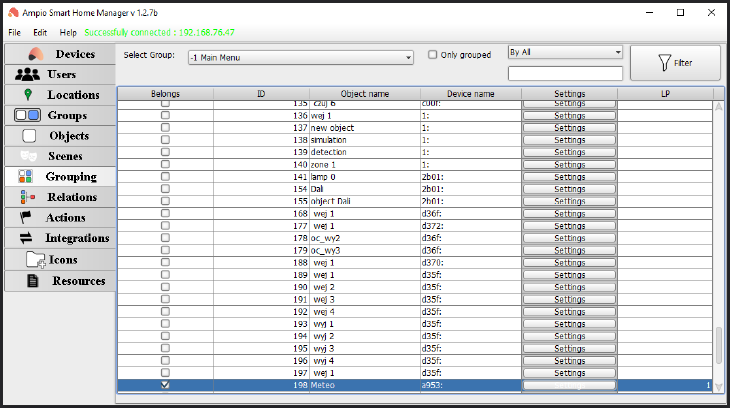
Task: Click the 'Successfully connected' status text
Action: 159,33
